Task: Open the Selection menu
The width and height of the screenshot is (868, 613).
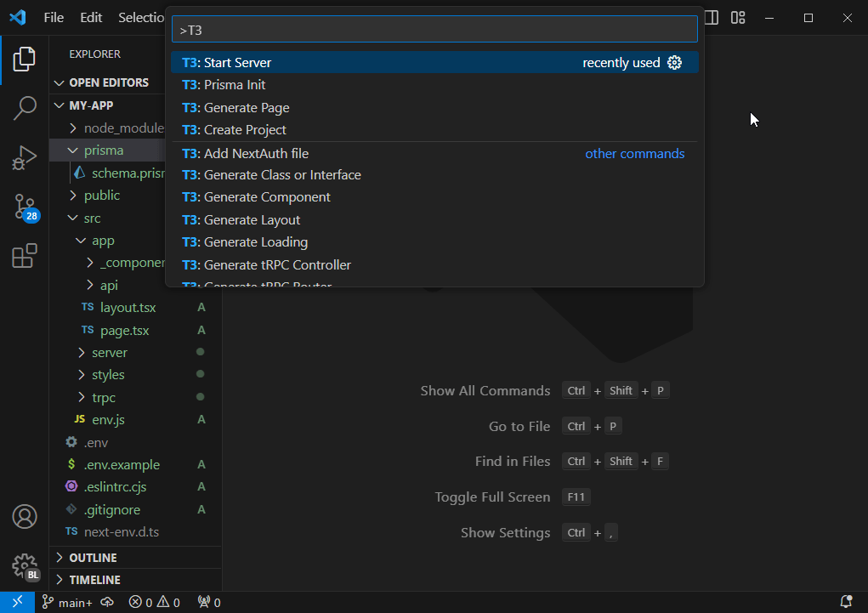Action: [140, 18]
